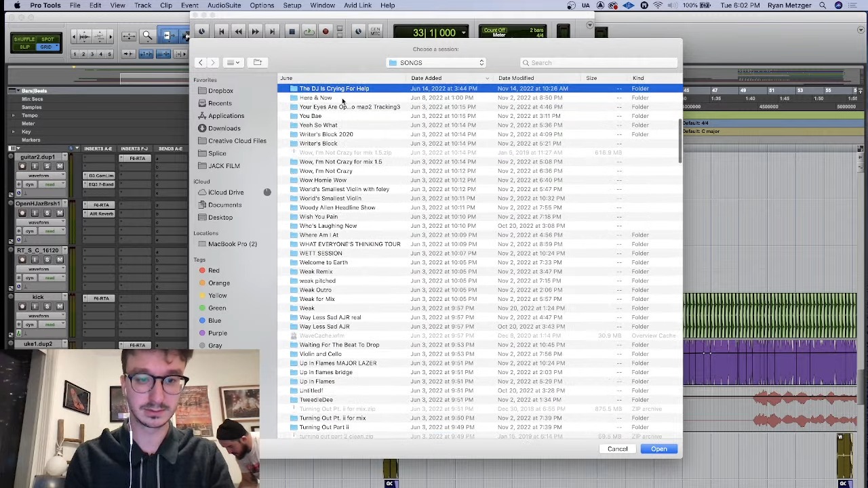Image resolution: width=868 pixels, height=488 pixels.
Task: Go forward in the file dialog
Action: click(212, 62)
